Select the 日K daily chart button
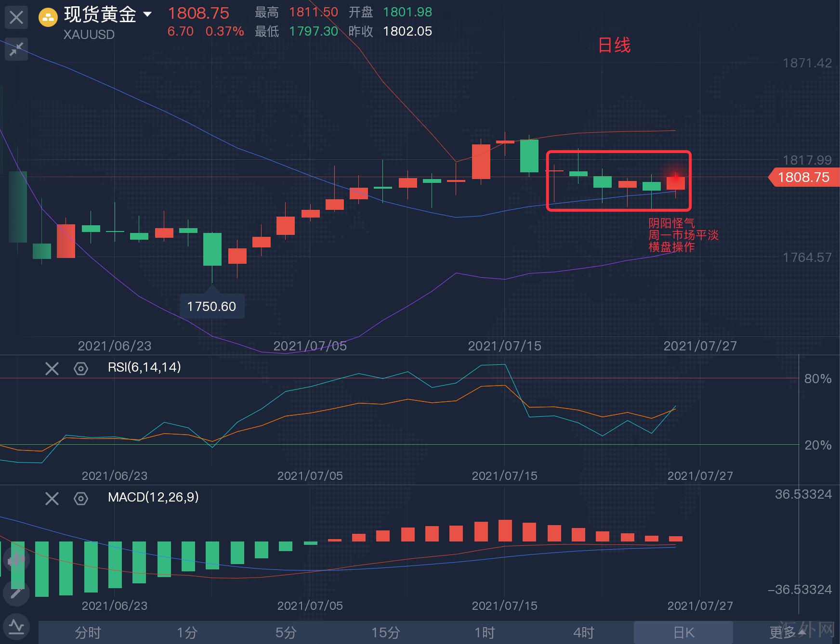This screenshot has height=644, width=840. (683, 632)
